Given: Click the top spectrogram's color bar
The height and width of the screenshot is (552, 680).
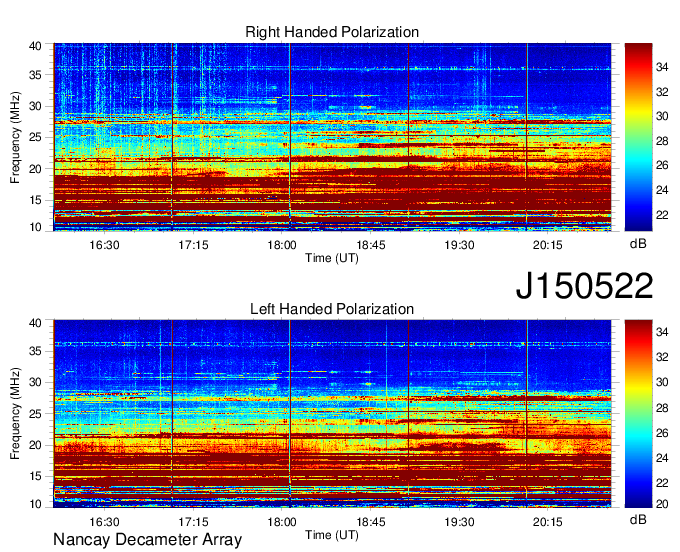Looking at the screenshot, I should tap(638, 137).
